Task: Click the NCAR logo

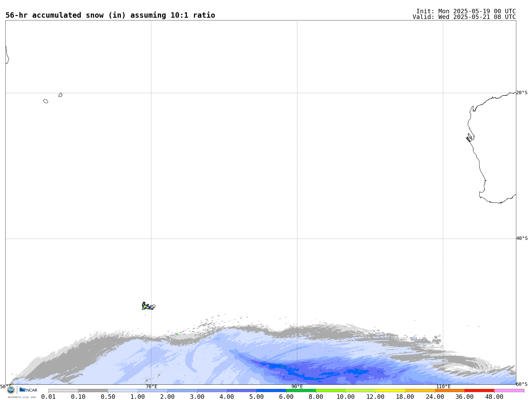Action: click(28, 390)
